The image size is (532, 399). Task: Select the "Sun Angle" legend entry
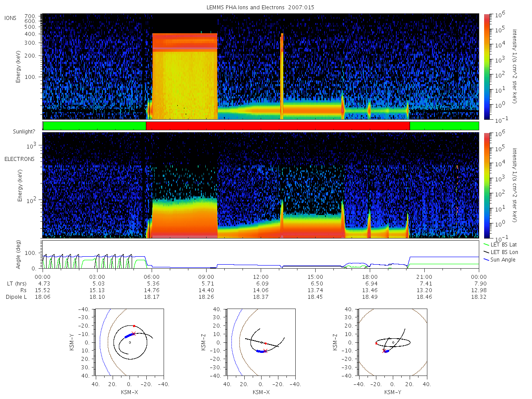click(x=500, y=259)
